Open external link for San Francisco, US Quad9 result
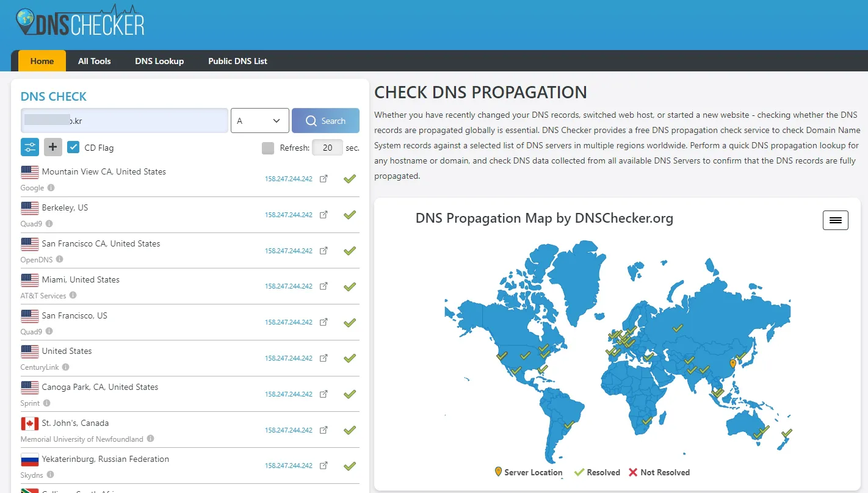 point(324,322)
